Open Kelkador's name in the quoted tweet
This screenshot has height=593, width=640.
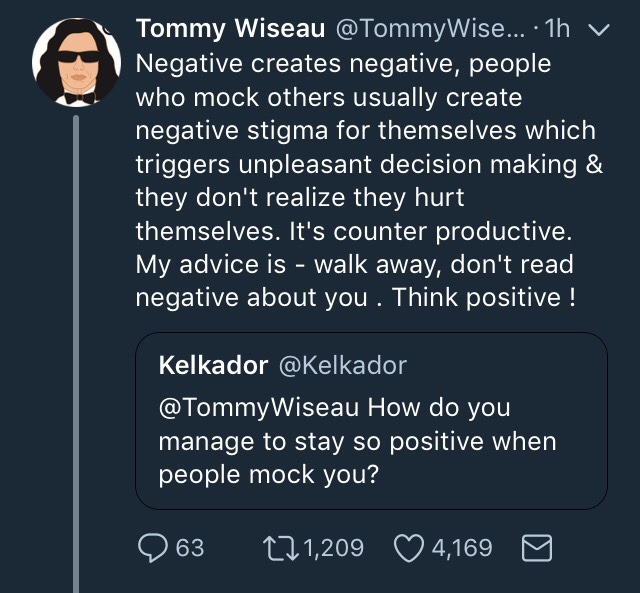pos(213,365)
